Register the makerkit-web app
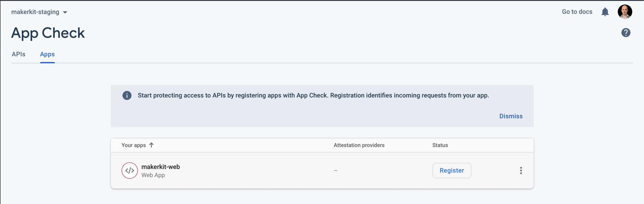This screenshot has height=204, width=644. (451, 171)
